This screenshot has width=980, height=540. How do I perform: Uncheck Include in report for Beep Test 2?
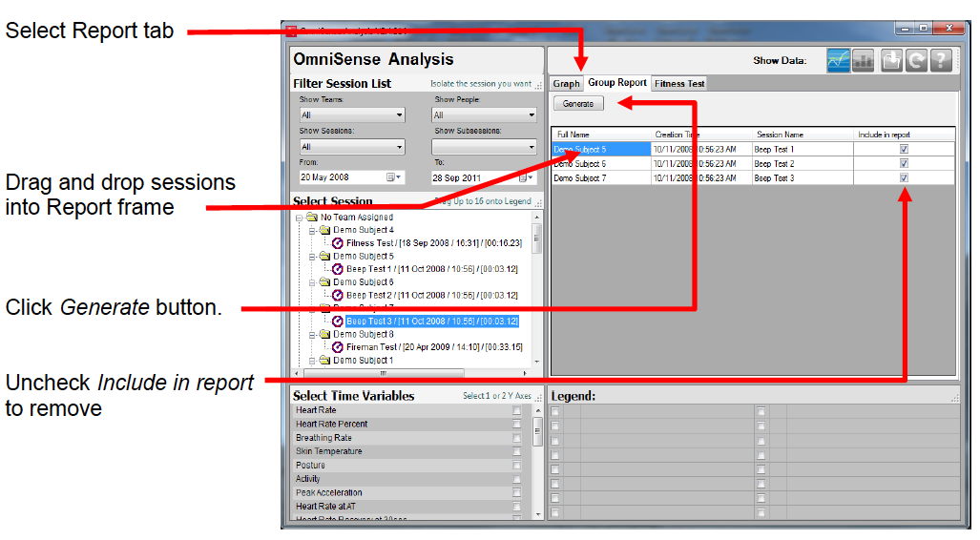pyautogui.click(x=904, y=164)
